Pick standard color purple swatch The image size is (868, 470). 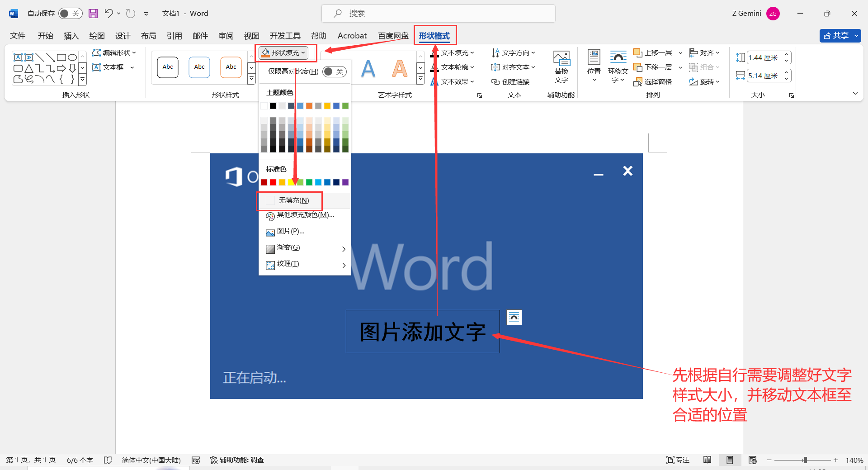point(345,182)
